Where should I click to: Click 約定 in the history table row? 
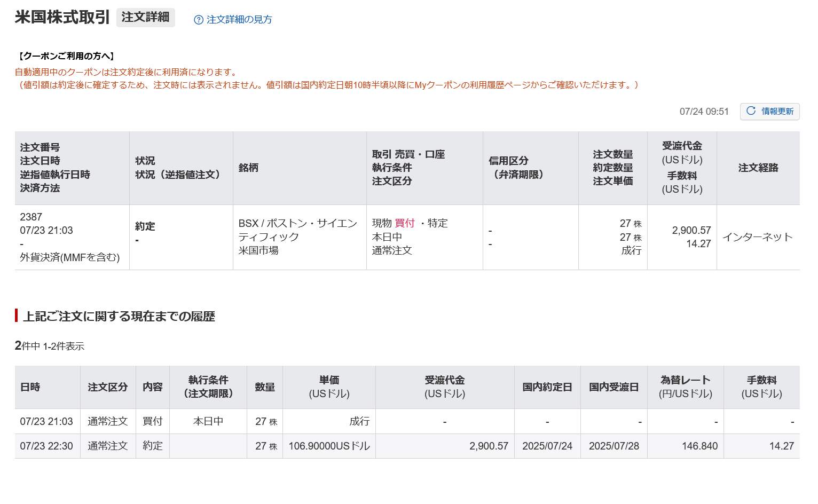(153, 446)
